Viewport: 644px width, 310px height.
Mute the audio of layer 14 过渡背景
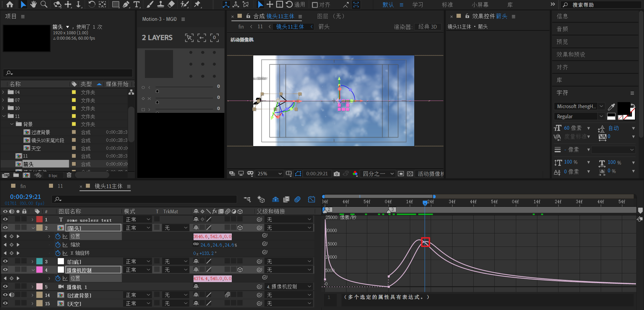tap(11, 295)
